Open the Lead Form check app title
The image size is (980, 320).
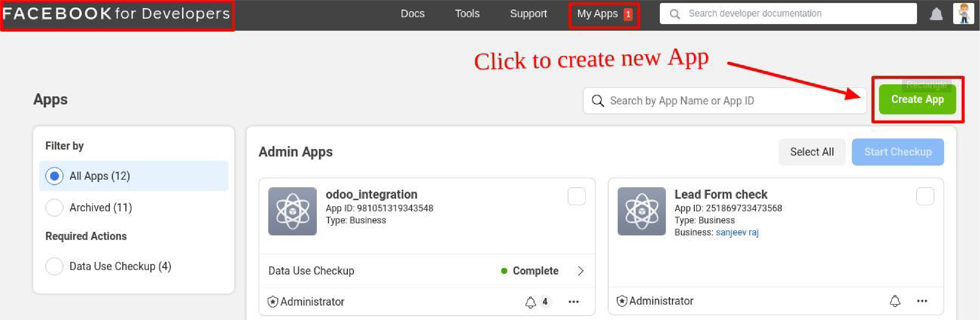click(720, 194)
